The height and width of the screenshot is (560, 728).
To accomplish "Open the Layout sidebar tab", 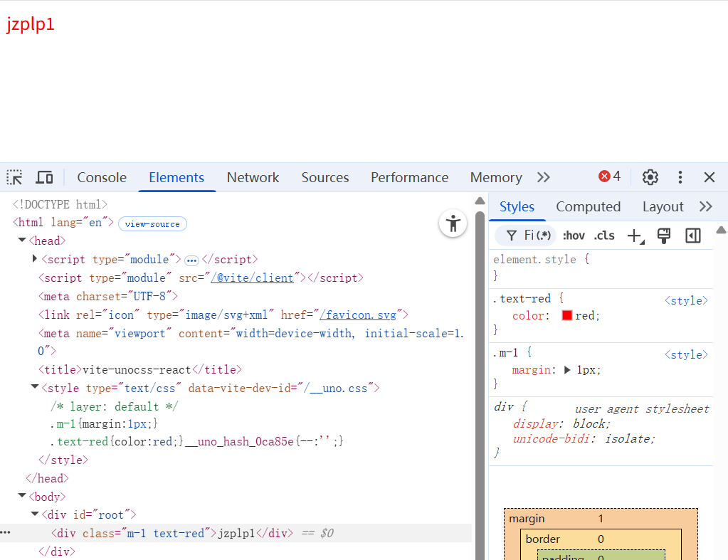I will tap(663, 206).
